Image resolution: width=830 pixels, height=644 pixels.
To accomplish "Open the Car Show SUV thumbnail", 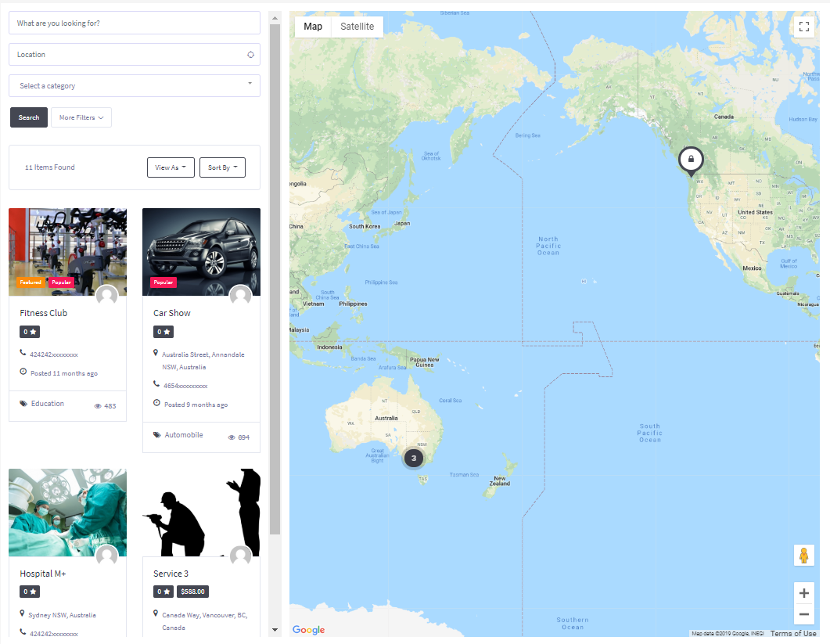I will click(x=201, y=252).
